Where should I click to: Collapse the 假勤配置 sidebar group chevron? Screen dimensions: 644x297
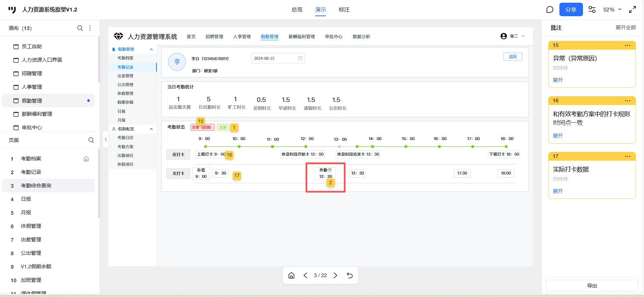151,129
